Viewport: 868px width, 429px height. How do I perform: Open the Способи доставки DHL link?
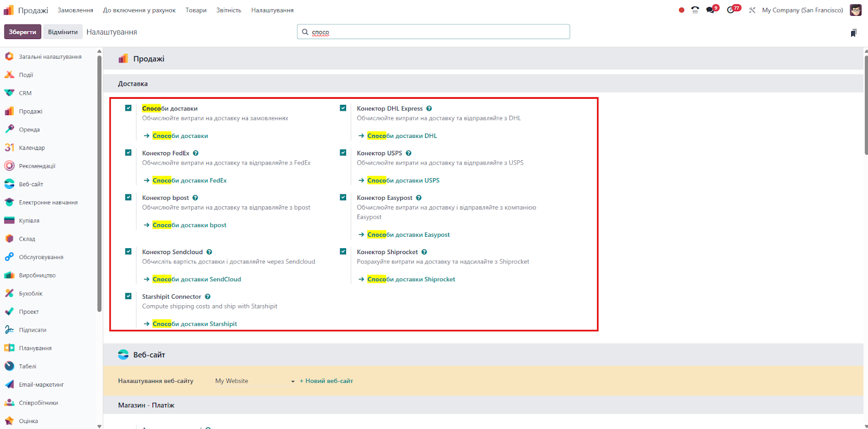pos(402,136)
